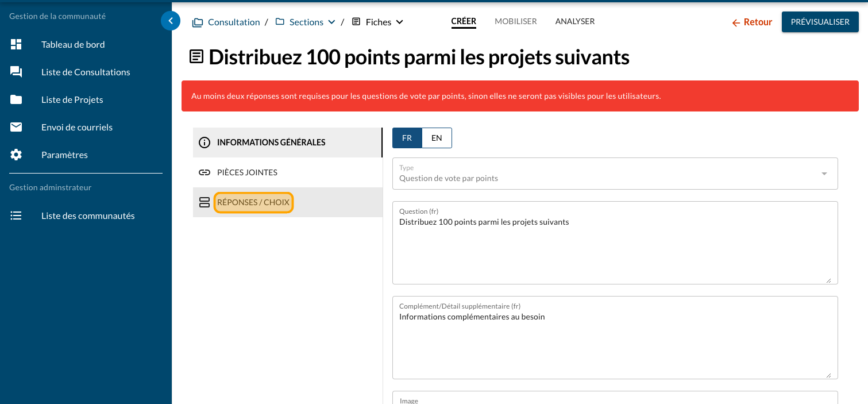Click the Tableau de bord dashboard icon
Viewport: 868px width, 404px height.
[x=16, y=44]
